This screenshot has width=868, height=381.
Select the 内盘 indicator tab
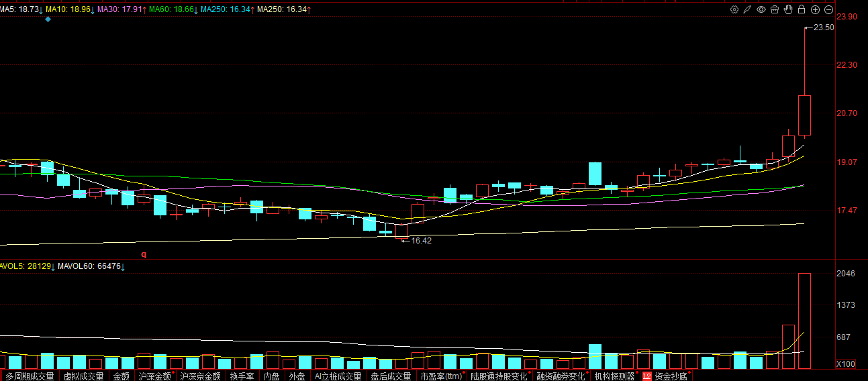[272, 376]
